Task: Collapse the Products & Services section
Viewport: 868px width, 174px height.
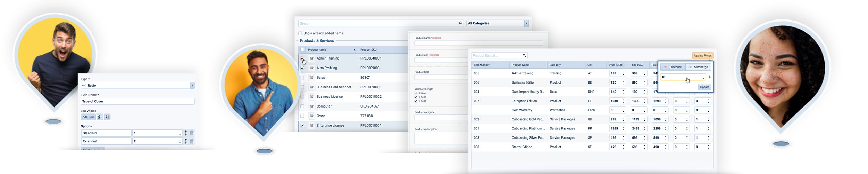Action: [x=317, y=41]
